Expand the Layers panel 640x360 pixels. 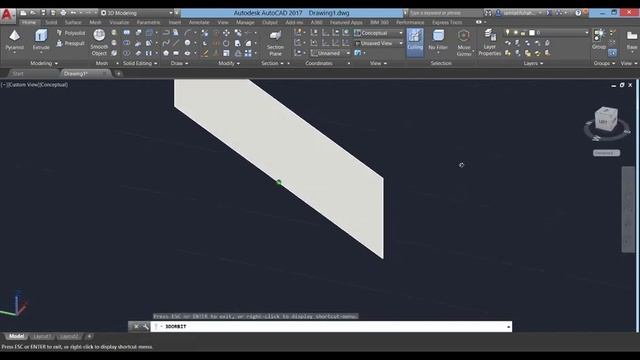(x=533, y=63)
